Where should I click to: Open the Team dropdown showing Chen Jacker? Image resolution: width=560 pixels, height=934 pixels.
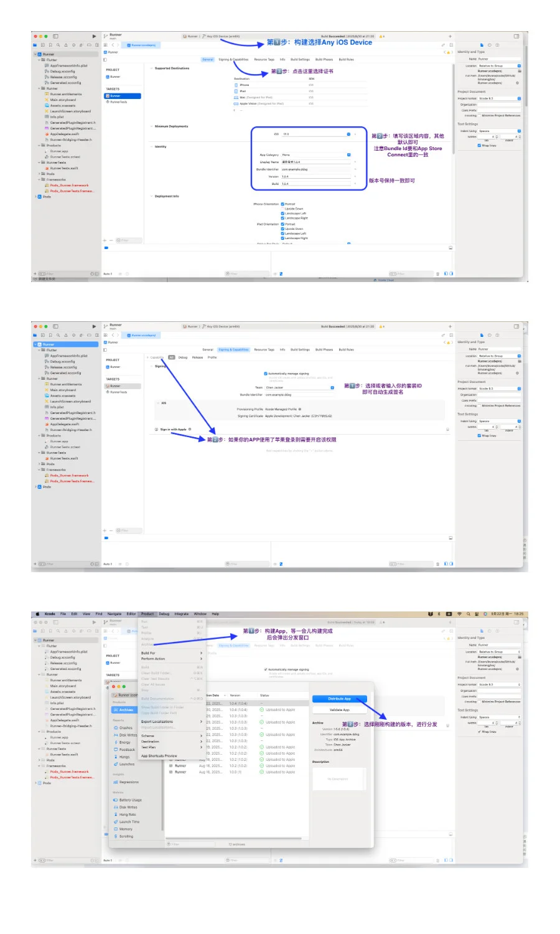(x=300, y=387)
